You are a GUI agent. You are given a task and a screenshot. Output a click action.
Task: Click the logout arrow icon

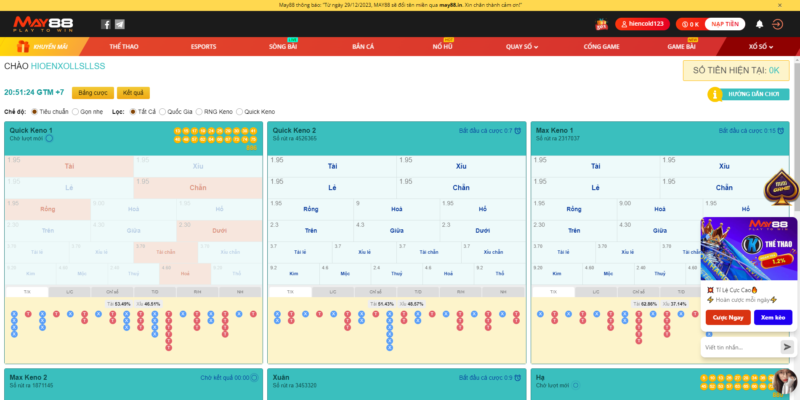pos(777,24)
